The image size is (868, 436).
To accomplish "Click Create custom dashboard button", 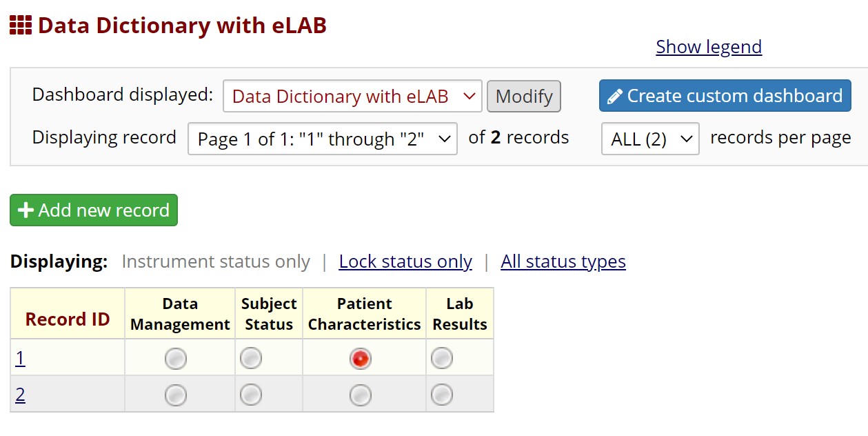I will 725,95.
